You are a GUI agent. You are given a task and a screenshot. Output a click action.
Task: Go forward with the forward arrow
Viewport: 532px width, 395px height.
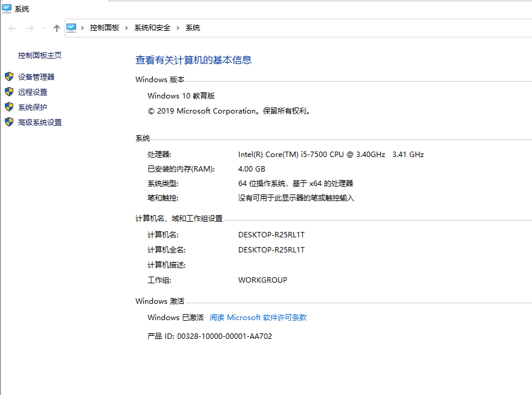[30, 28]
